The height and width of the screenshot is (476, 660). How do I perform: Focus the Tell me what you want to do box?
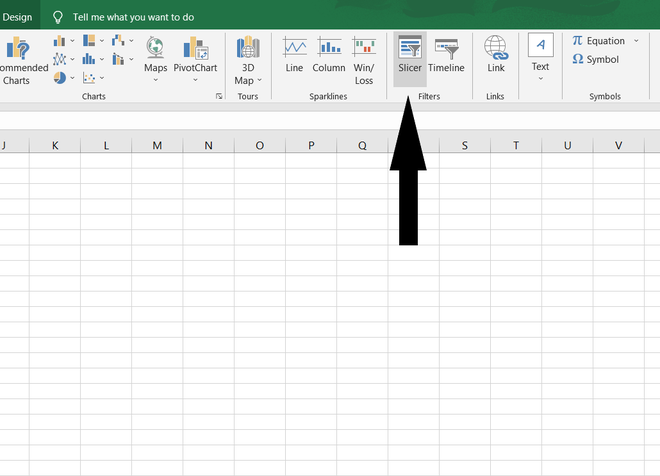[133, 17]
